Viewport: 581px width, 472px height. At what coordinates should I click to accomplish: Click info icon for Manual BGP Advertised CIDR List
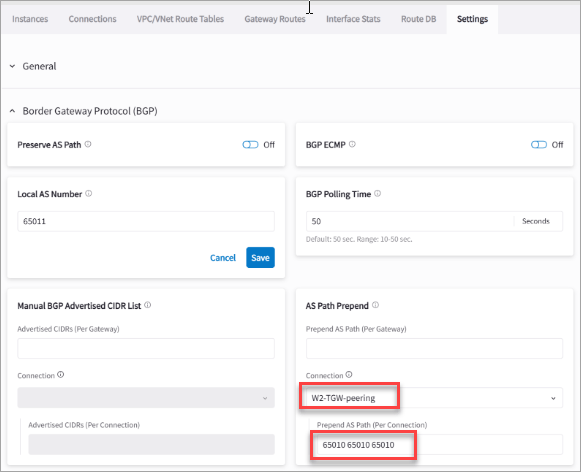click(x=147, y=305)
